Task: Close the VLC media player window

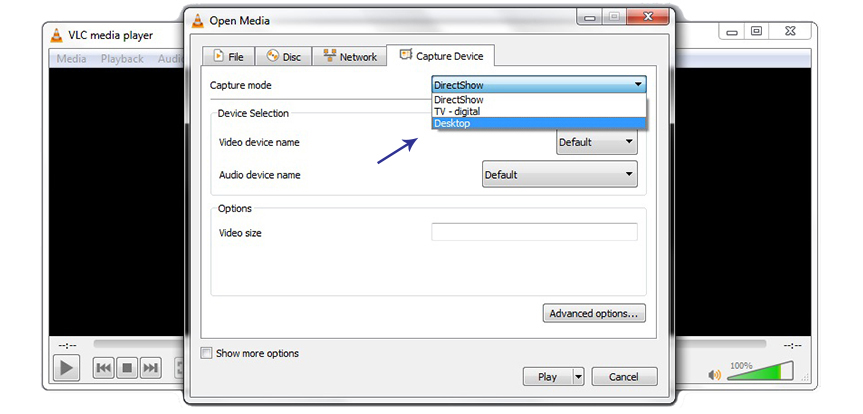Action: 790,31
